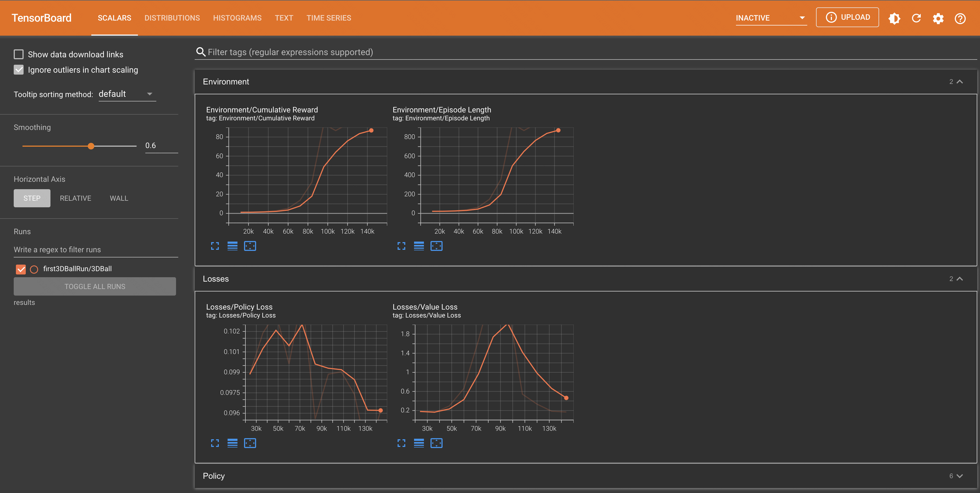Toggle y-axis log scale for Cumulative Reward
This screenshot has height=493, width=980.
point(233,246)
